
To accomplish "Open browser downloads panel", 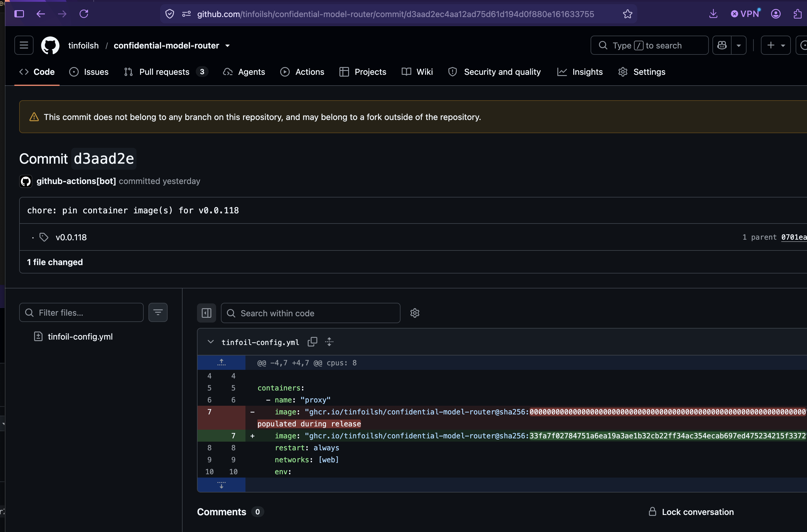I will 713,14.
